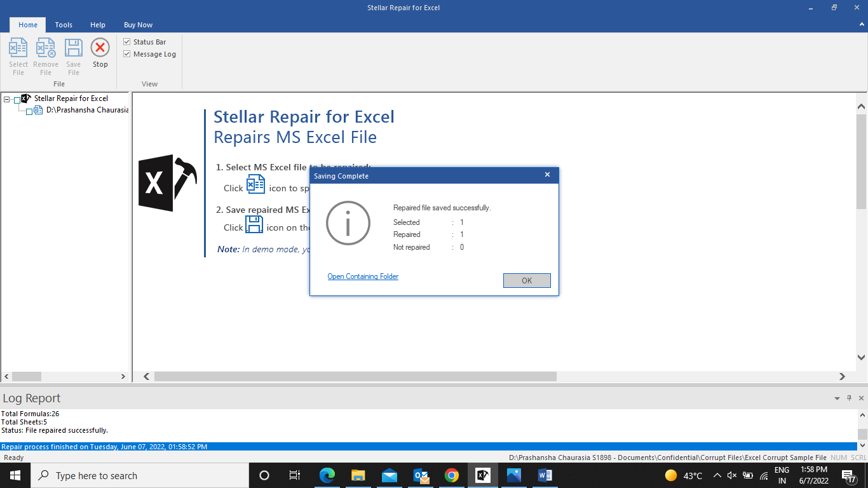868x488 pixels.
Task: Open the Tools ribbon tab
Action: 64,25
